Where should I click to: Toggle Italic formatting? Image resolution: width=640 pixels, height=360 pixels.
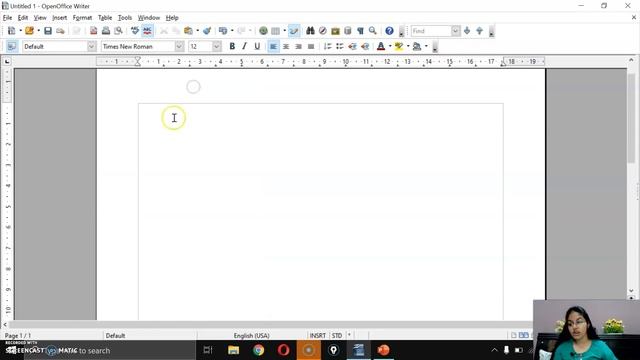coord(244,46)
